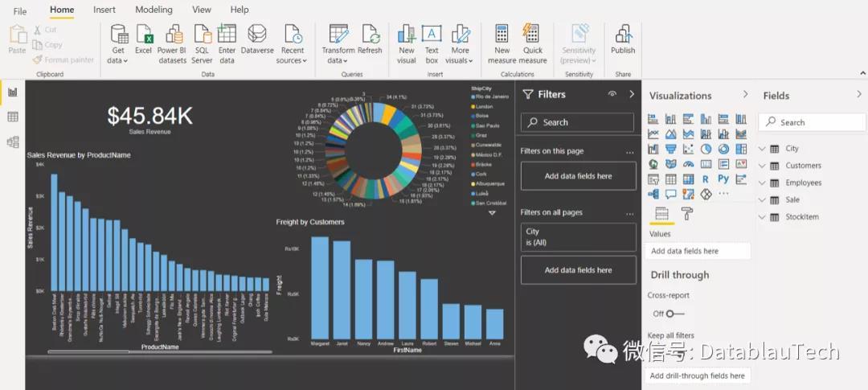Open the SQL Server connector
This screenshot has width=868, height=390.
tap(202, 35)
